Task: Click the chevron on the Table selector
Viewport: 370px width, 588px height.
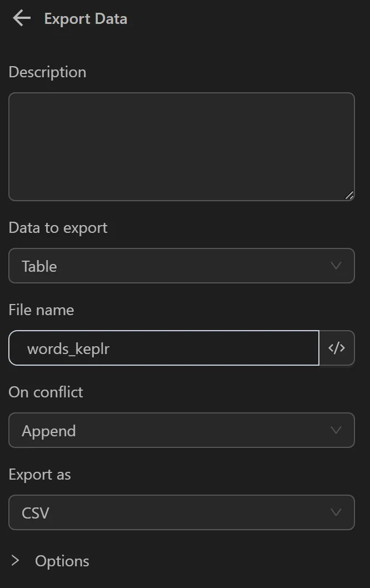Action: coord(336,266)
